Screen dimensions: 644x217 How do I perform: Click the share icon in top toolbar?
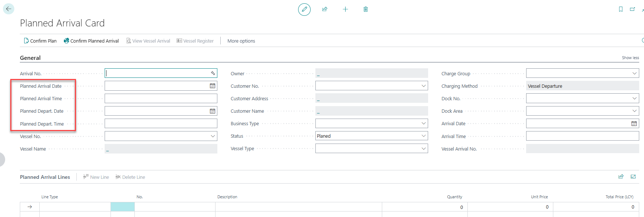pos(325,9)
